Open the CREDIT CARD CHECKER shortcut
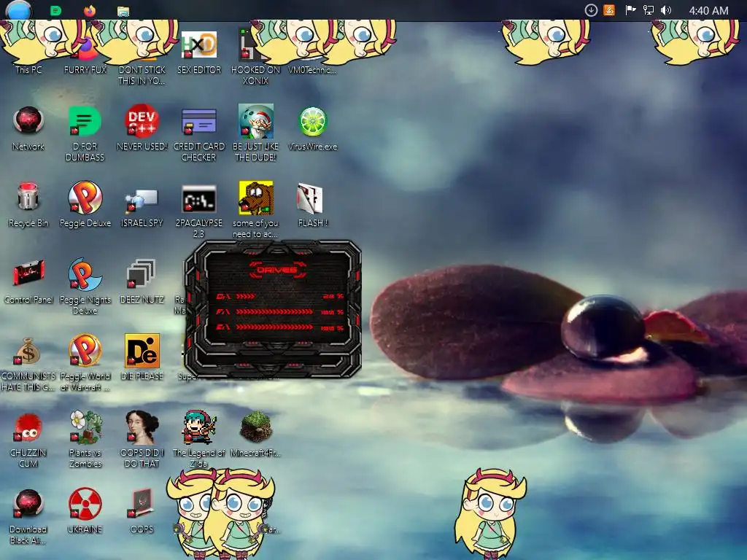Viewport: 747px width, 560px height. [x=199, y=133]
